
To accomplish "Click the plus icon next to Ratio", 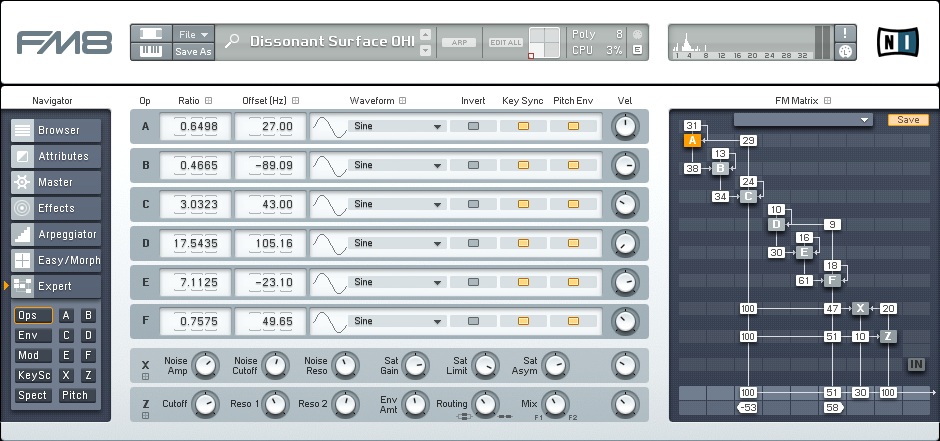I will pyautogui.click(x=209, y=101).
